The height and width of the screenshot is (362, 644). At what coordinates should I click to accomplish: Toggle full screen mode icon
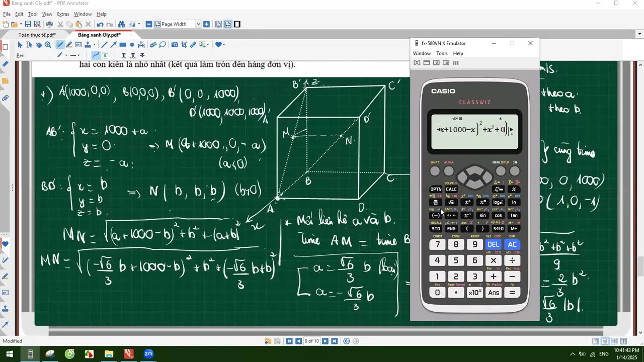237,24
